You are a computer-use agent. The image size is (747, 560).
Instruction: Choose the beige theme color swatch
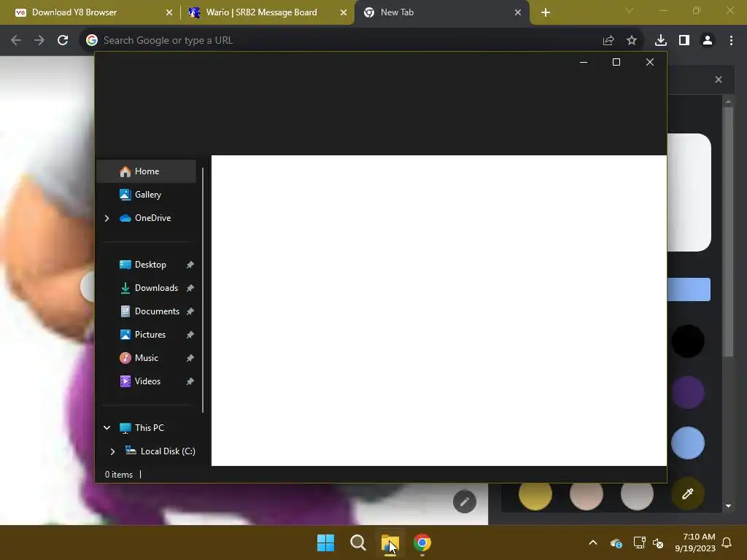pos(586,495)
